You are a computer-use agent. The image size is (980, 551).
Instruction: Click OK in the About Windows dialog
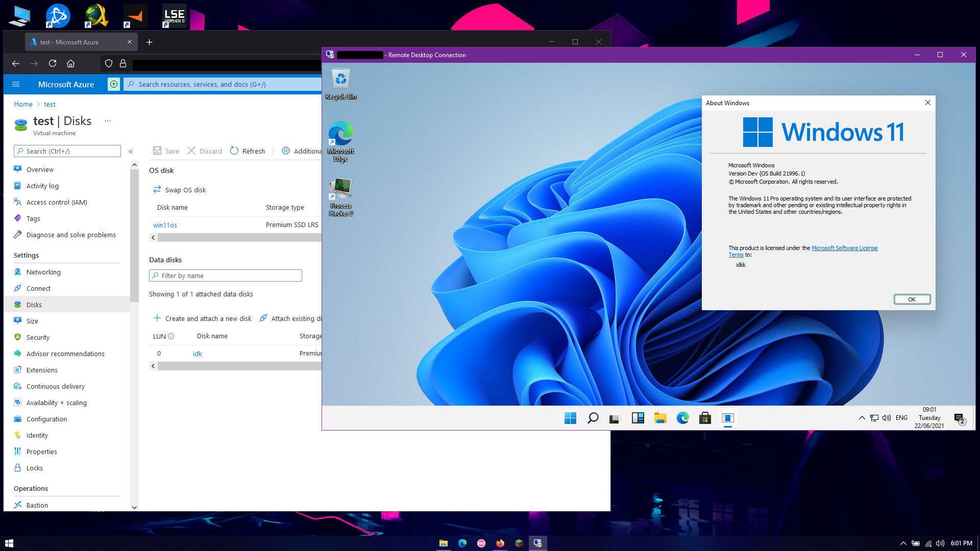[x=912, y=299]
